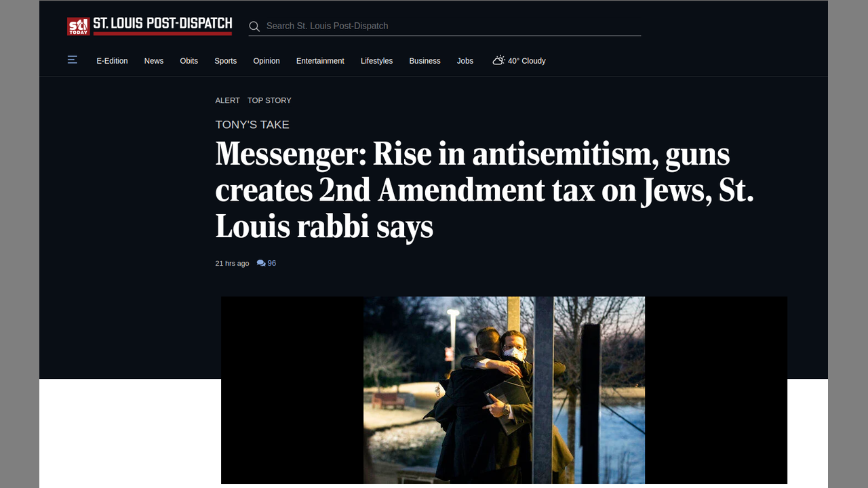Image resolution: width=868 pixels, height=488 pixels.
Task: Open the St. Louis Post-Dispatch wordmark
Action: coord(162,25)
